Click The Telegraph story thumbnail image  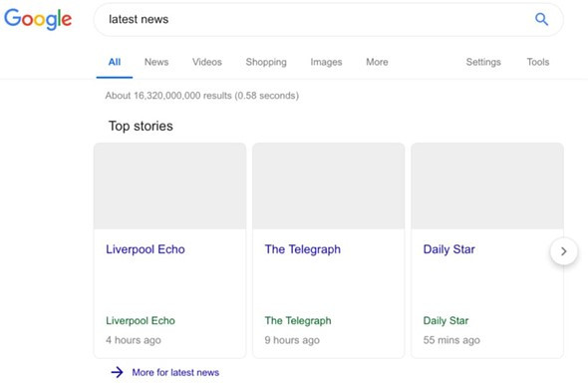click(329, 186)
